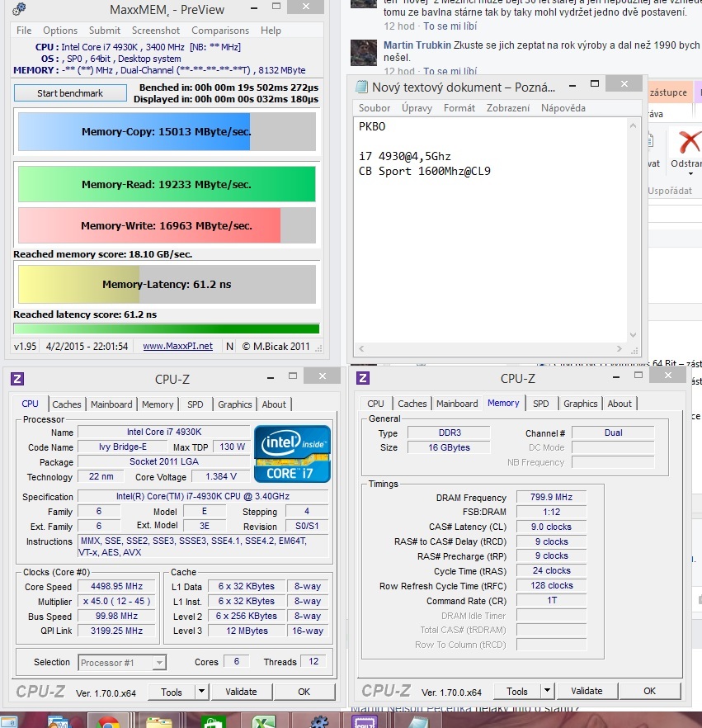
Task: Click Tools button in right CPU-Z window
Action: click(x=517, y=691)
